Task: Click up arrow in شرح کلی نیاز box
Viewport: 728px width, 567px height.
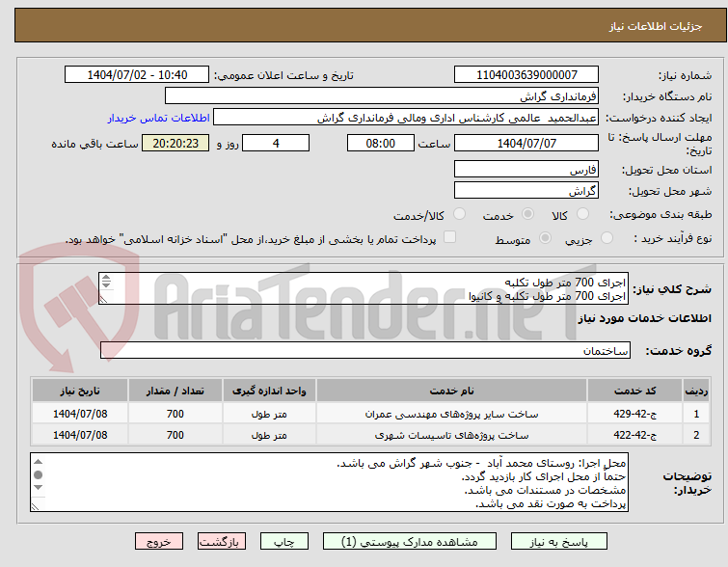Action: [x=106, y=278]
